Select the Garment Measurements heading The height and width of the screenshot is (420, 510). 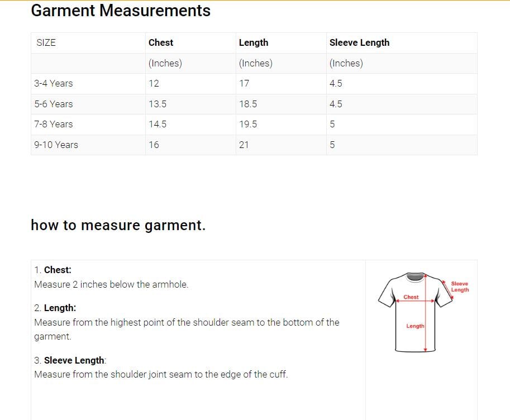click(121, 11)
